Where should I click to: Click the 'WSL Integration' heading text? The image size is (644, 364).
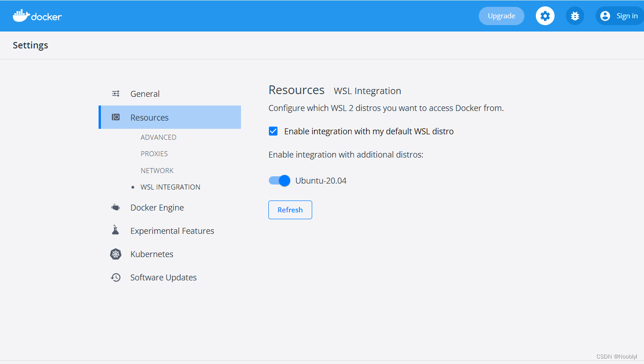(x=367, y=91)
